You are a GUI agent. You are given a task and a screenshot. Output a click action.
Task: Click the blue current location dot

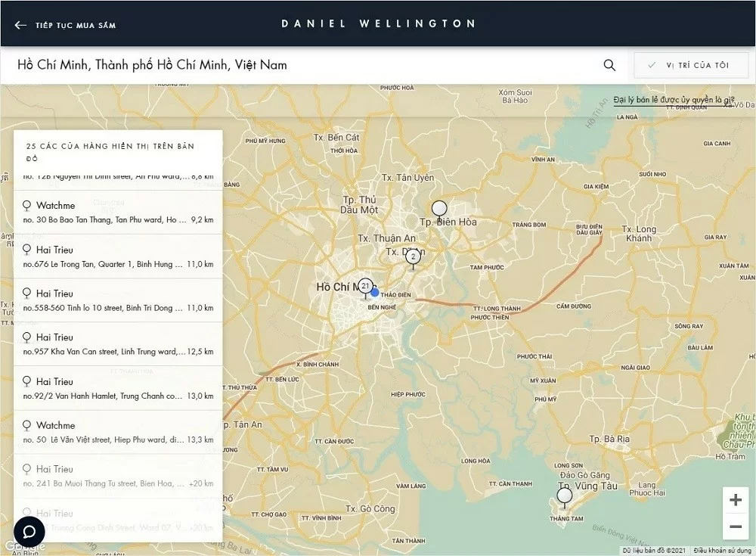tap(375, 292)
